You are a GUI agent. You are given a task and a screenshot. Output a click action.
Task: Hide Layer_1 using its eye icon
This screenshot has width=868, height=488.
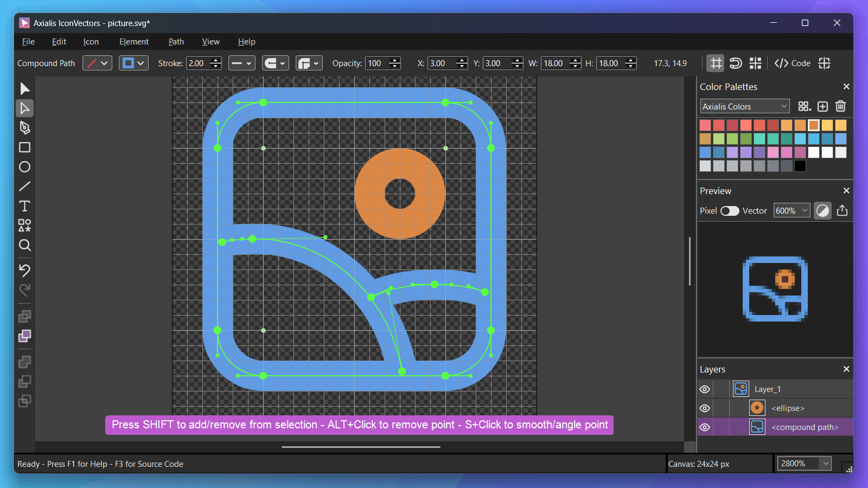(x=705, y=389)
